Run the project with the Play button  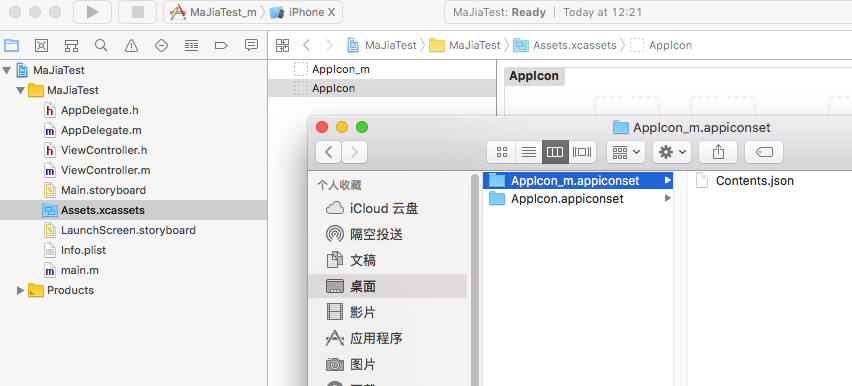(x=92, y=12)
